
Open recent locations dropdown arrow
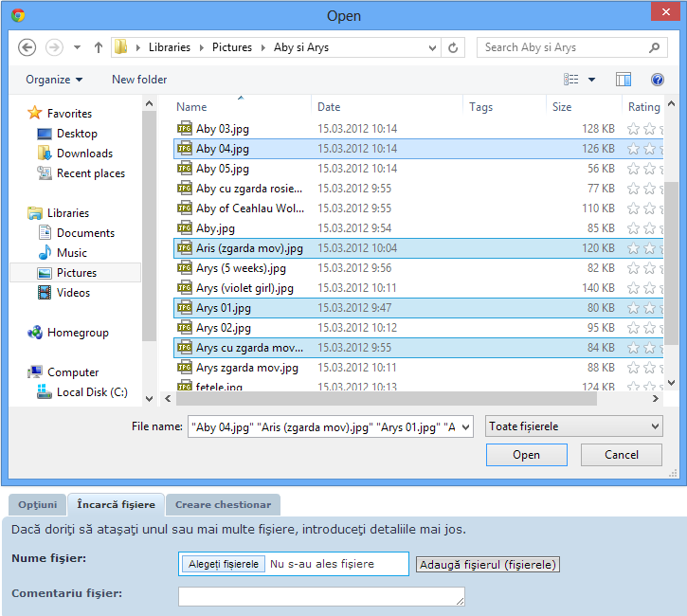pos(77,47)
